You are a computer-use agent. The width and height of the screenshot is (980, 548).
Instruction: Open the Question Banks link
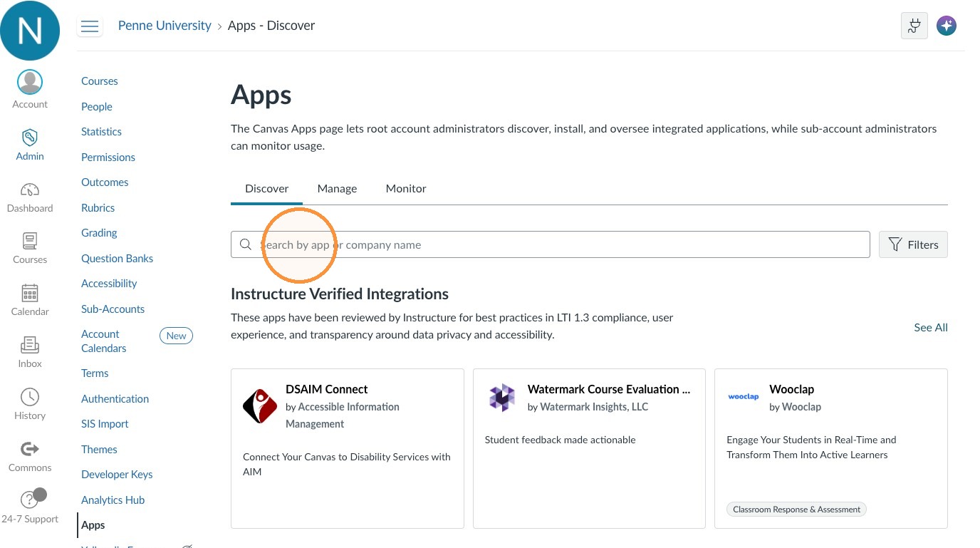pos(118,259)
